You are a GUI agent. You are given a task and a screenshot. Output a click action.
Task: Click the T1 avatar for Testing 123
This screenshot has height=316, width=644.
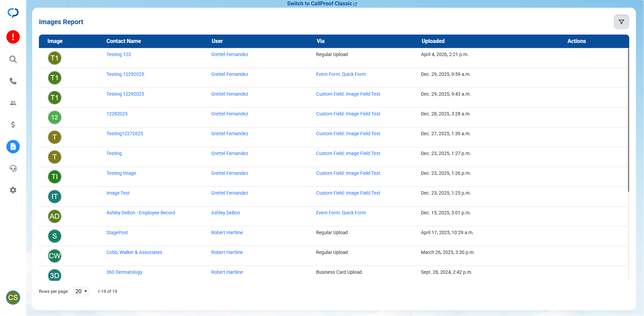click(55, 58)
